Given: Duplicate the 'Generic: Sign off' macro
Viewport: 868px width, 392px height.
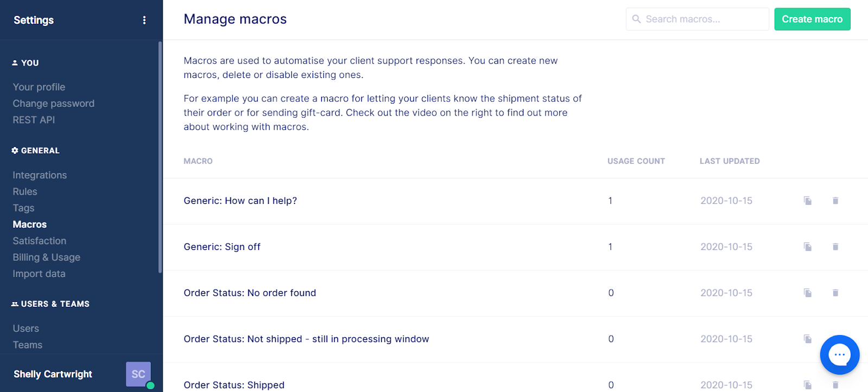Looking at the screenshot, I should point(808,247).
